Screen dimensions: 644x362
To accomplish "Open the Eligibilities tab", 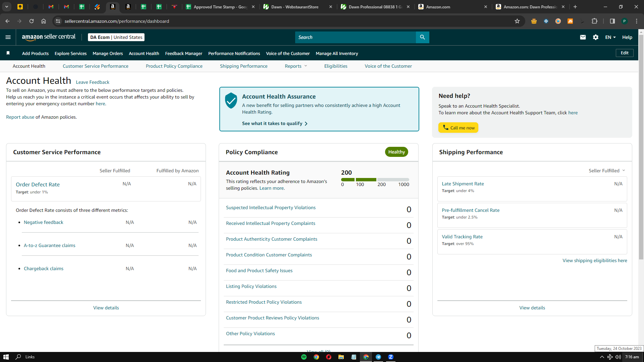I will [x=336, y=66].
